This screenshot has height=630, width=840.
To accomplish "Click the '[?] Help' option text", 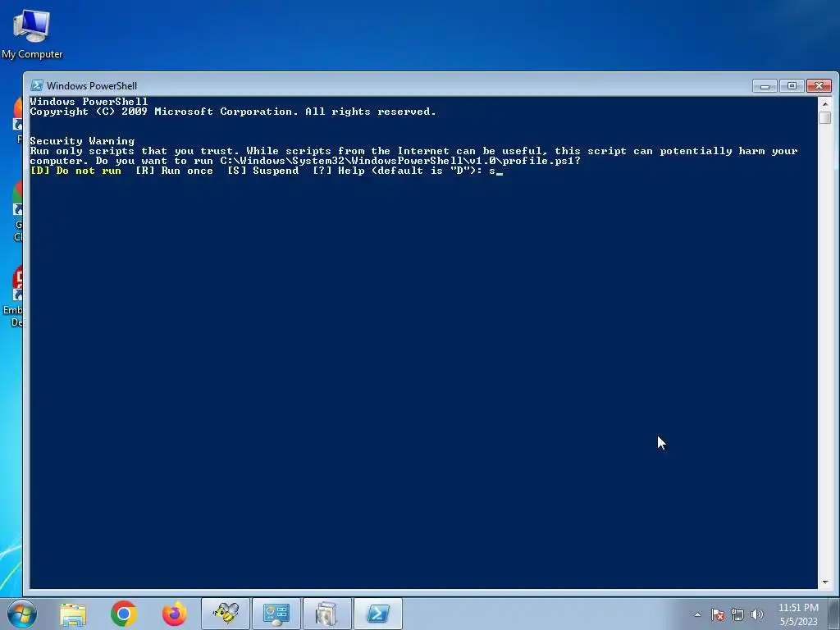I will (339, 171).
